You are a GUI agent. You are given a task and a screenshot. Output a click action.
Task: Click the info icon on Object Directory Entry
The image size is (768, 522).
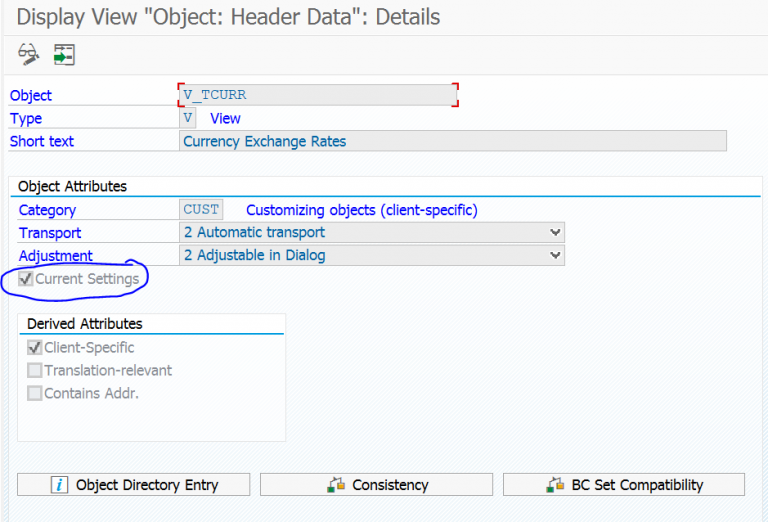point(59,485)
